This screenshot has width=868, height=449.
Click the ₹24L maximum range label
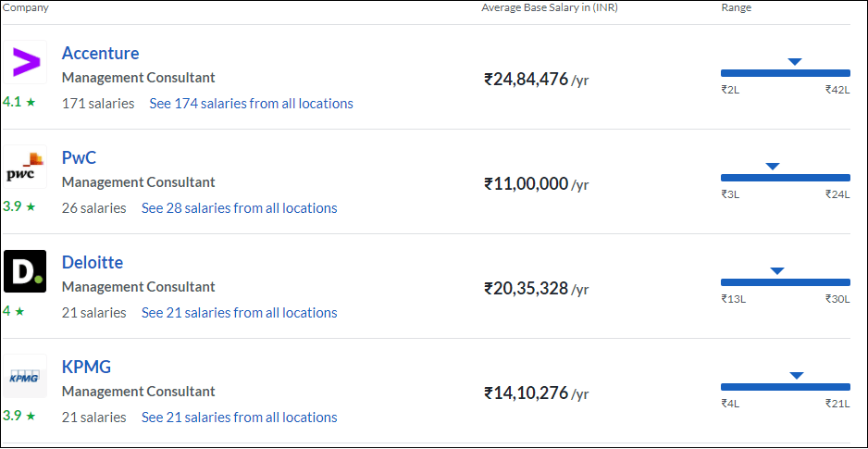tap(837, 194)
